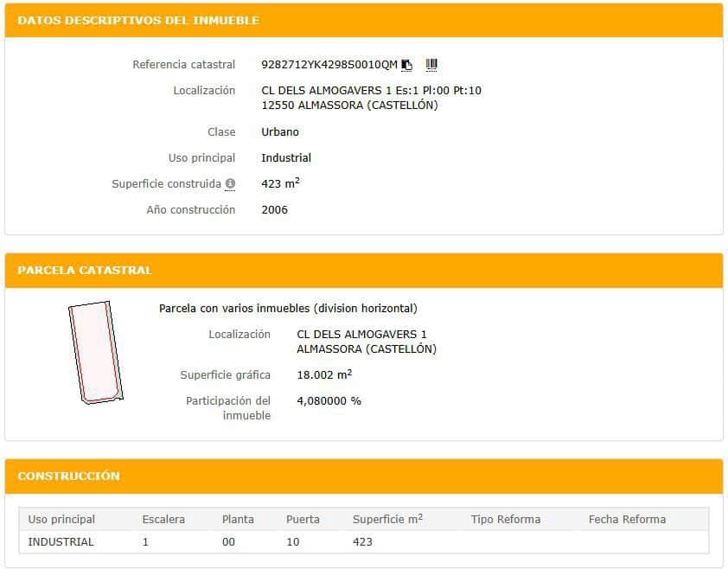Click the property address ending Pt:10
The image size is (728, 569).
(371, 91)
